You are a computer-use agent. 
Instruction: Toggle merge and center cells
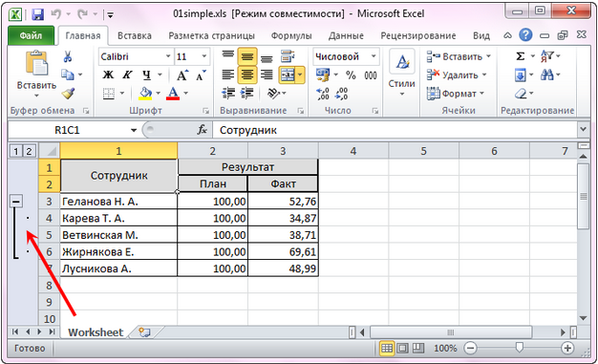(288, 75)
